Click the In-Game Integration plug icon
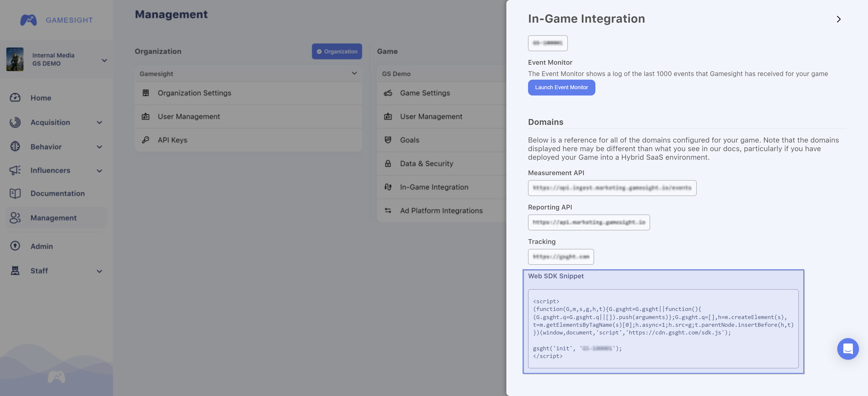868x396 pixels. [x=388, y=187]
